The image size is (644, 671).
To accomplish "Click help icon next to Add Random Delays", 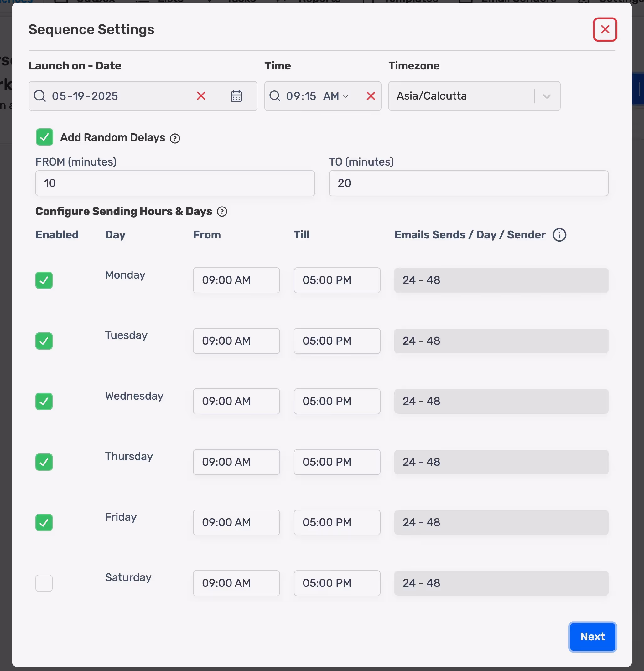I will [x=175, y=138].
